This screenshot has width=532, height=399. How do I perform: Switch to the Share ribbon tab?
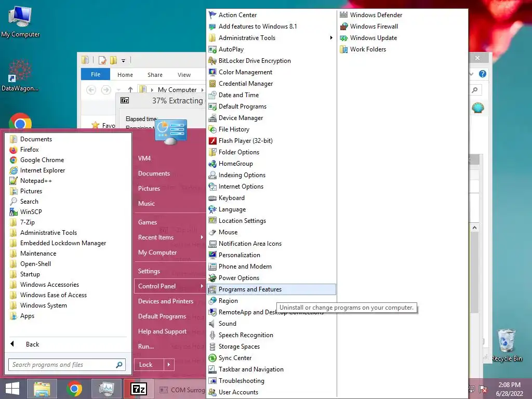pos(155,75)
